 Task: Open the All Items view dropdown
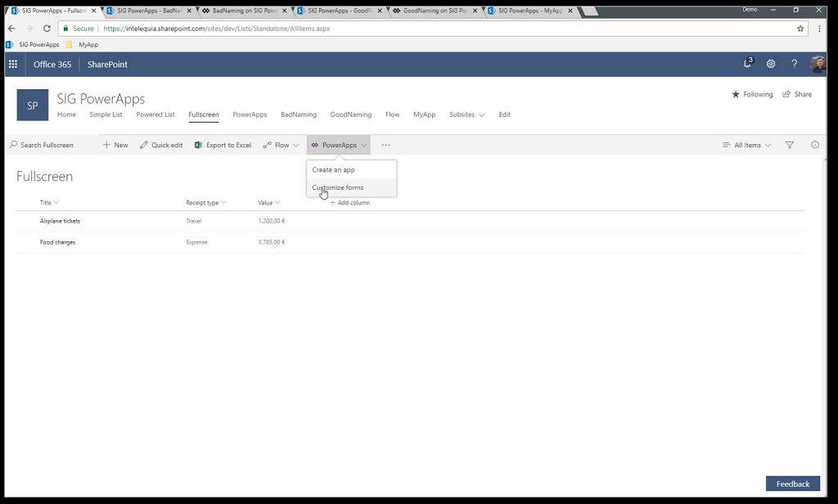(x=746, y=145)
